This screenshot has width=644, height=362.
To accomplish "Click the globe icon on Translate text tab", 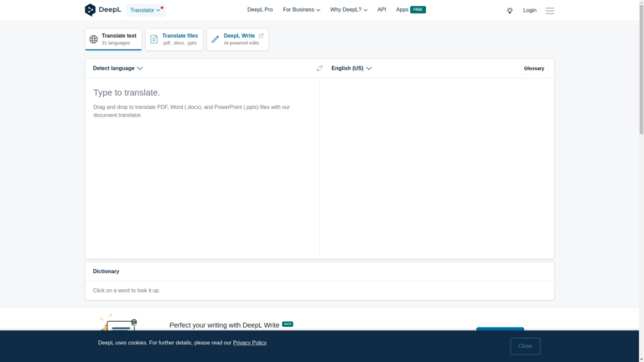I will [x=94, y=39].
